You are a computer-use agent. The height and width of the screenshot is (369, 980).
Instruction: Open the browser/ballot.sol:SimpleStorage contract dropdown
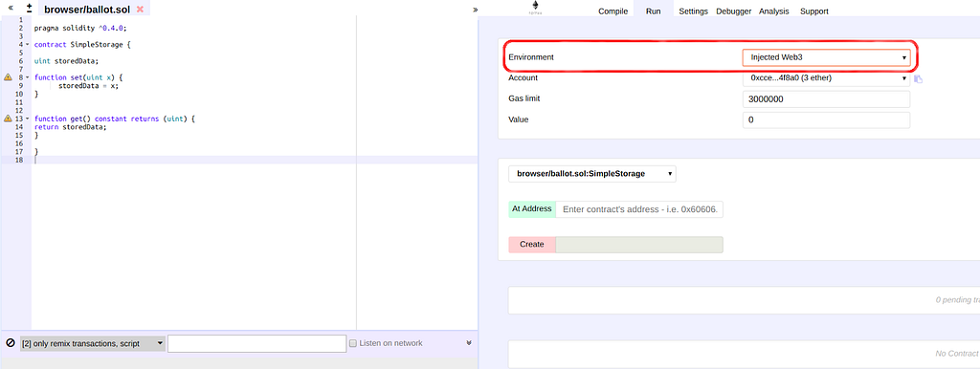tap(592, 174)
